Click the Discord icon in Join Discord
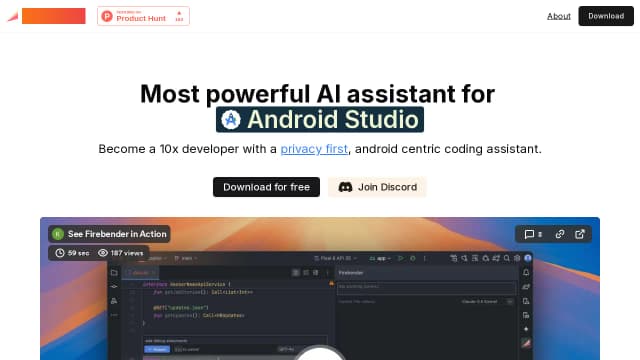Image resolution: width=640 pixels, height=360 pixels. click(345, 187)
